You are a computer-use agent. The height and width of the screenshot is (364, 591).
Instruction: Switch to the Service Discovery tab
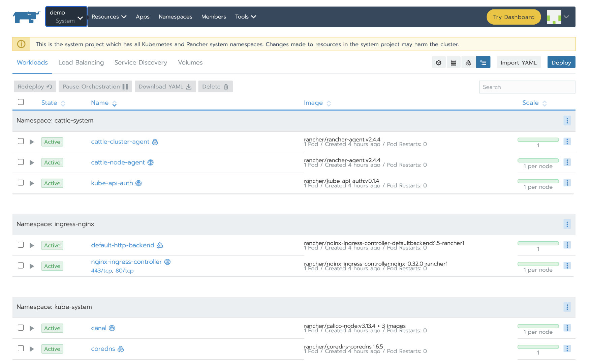click(x=141, y=62)
